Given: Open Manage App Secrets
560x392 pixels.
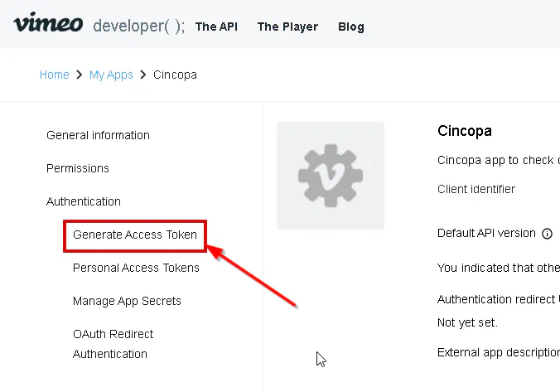Looking at the screenshot, I should [127, 301].
